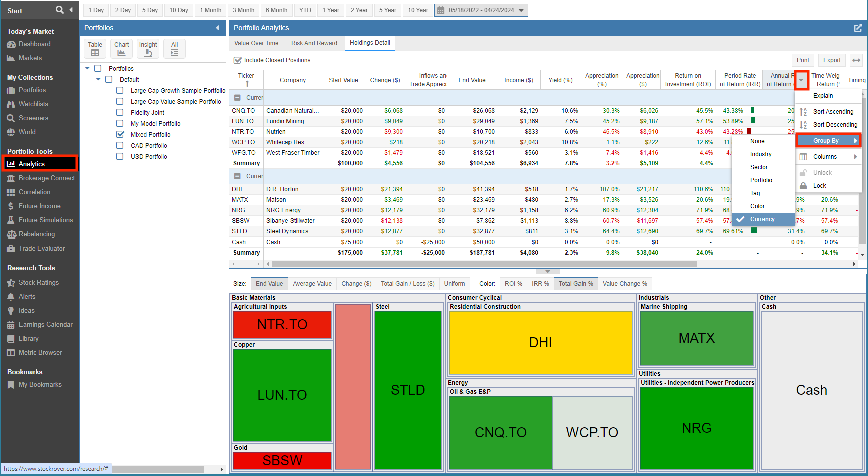Set time period to 1 Year

point(331,10)
